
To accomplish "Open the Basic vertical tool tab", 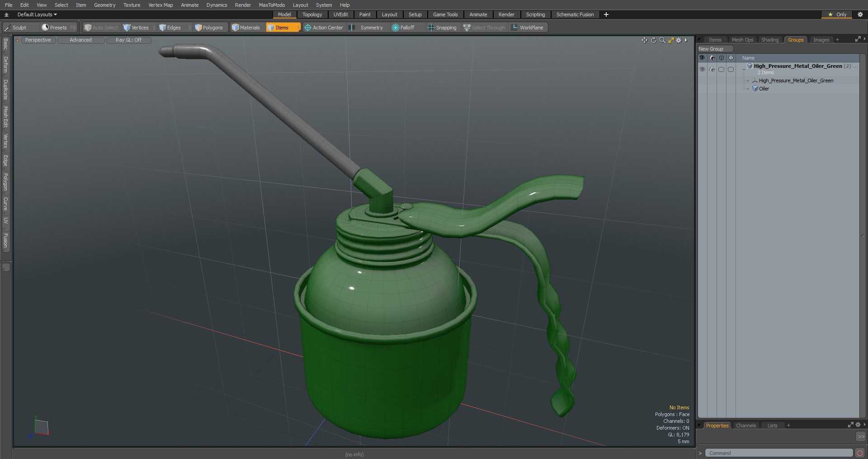I will tap(5, 44).
